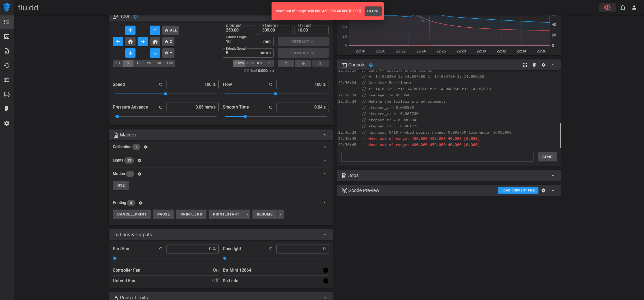
Task: Close the move out of range alert
Action: point(373,11)
